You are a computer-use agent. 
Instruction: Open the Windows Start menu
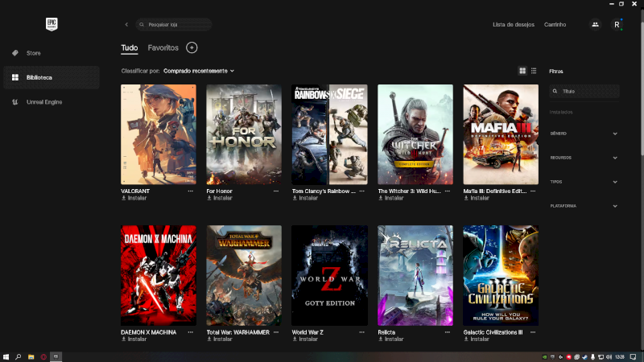tap(6, 357)
